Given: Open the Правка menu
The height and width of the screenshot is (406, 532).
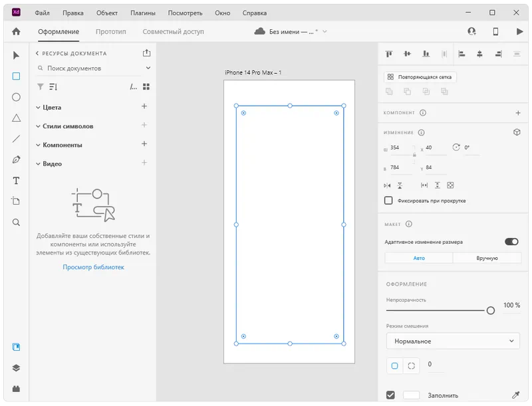Looking at the screenshot, I should coord(73,13).
